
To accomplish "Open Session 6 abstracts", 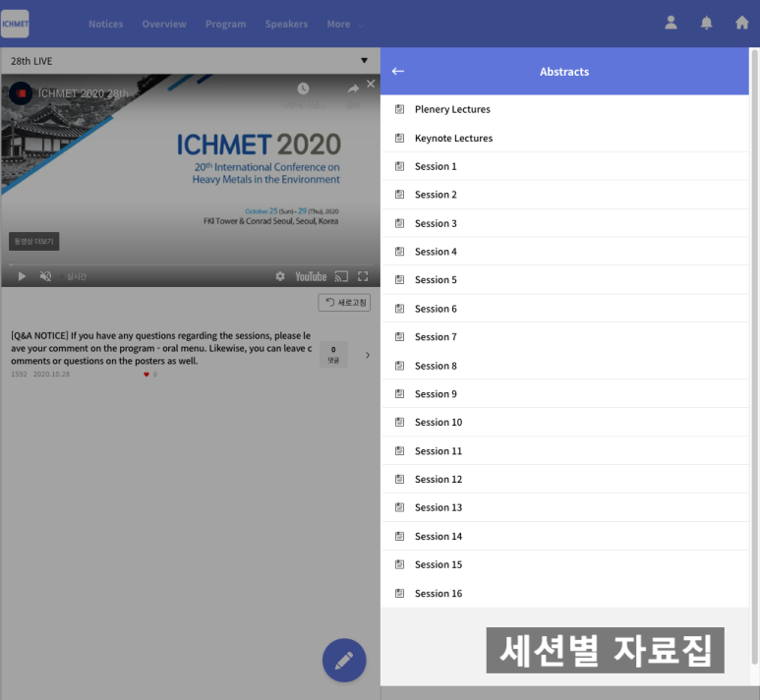I will point(565,309).
